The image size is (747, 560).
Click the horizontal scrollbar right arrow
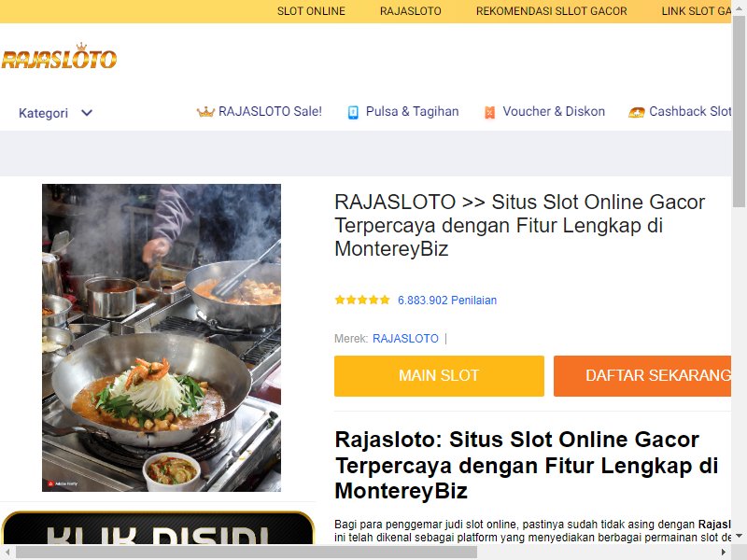point(724,552)
